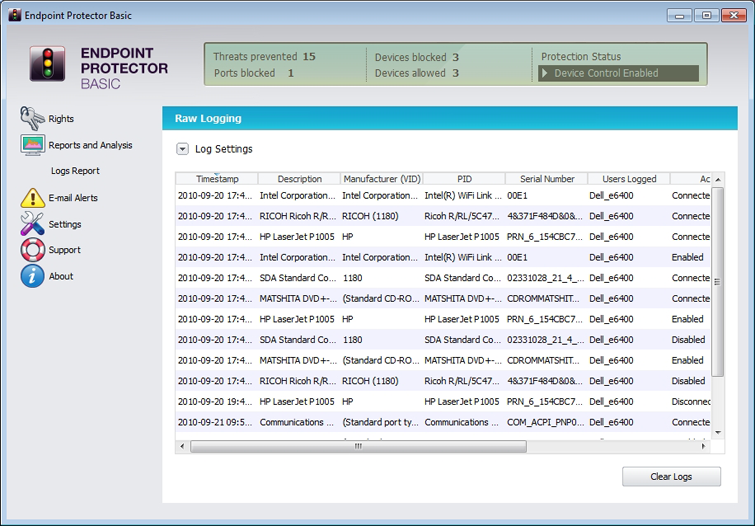Select the RICOH (1180) Connected log row
Viewport: 755px width, 526px height.
[443, 216]
